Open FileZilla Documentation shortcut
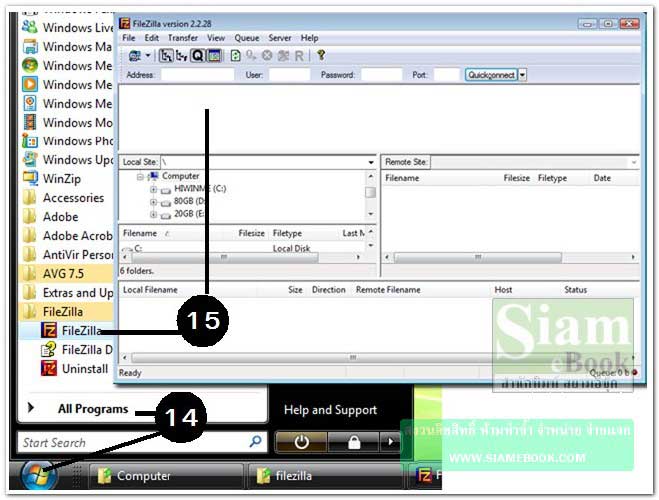 76,350
